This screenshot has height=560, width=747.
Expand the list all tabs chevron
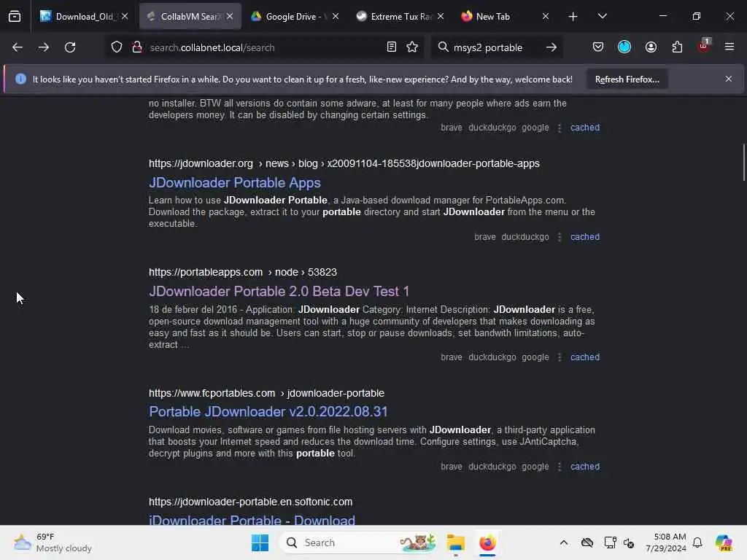pos(602,17)
